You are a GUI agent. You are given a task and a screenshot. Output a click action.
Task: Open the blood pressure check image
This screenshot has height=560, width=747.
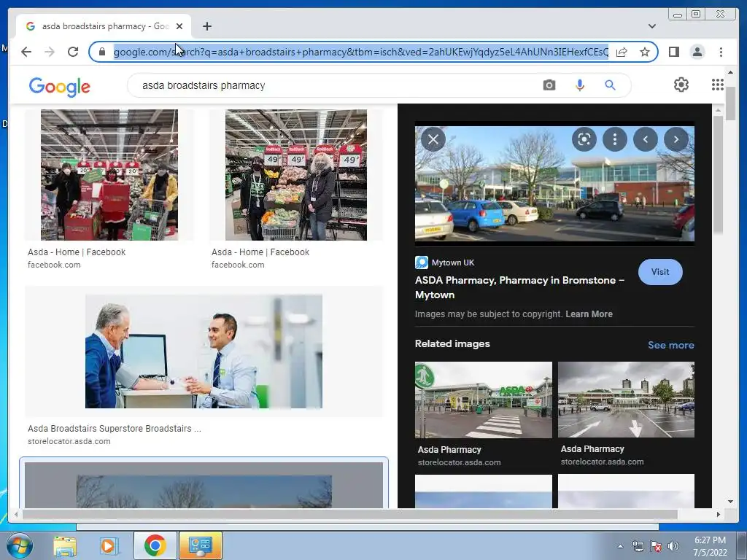pos(204,351)
